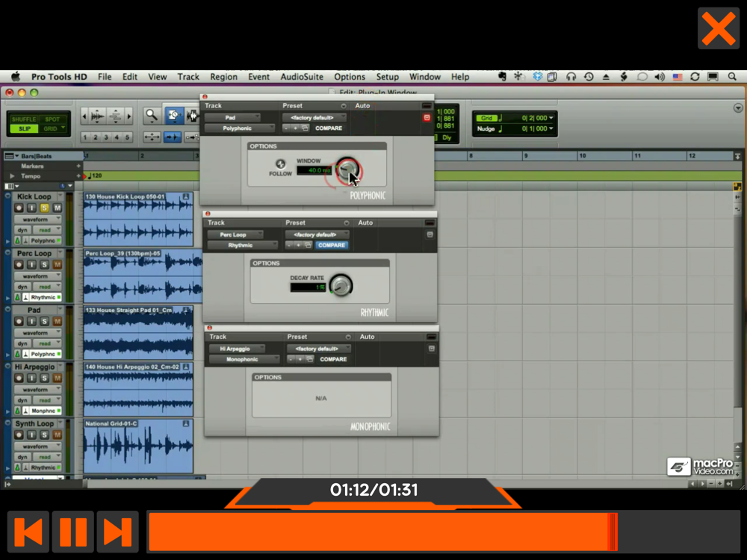Click the track height zoom icon
Screen dimensions: 747x560
(115, 116)
